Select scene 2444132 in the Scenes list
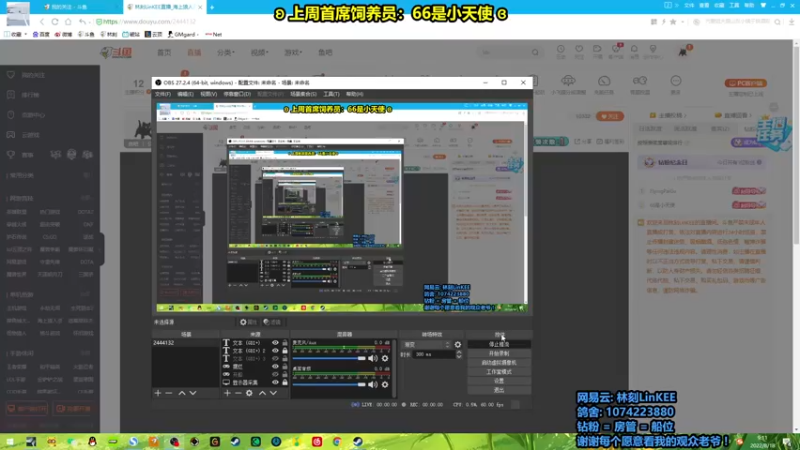The height and width of the screenshot is (450, 800). tap(186, 343)
